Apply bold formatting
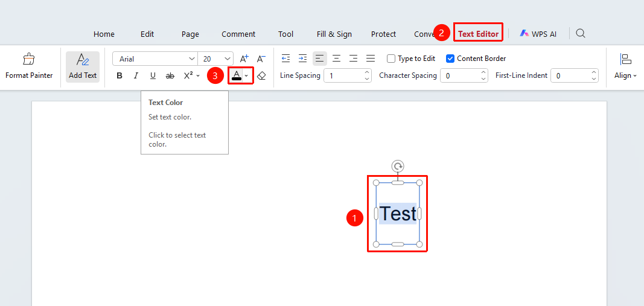 point(120,75)
